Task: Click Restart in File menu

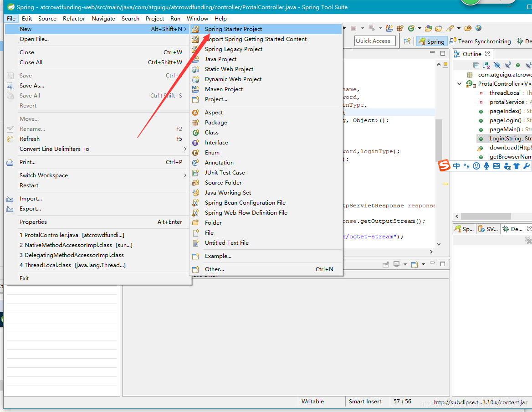Action: point(97,185)
